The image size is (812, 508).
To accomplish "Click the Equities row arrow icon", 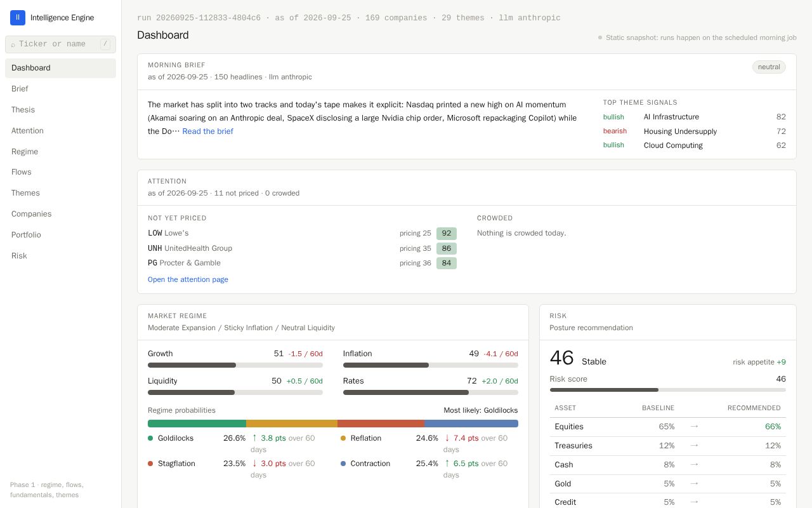I will pyautogui.click(x=694, y=427).
